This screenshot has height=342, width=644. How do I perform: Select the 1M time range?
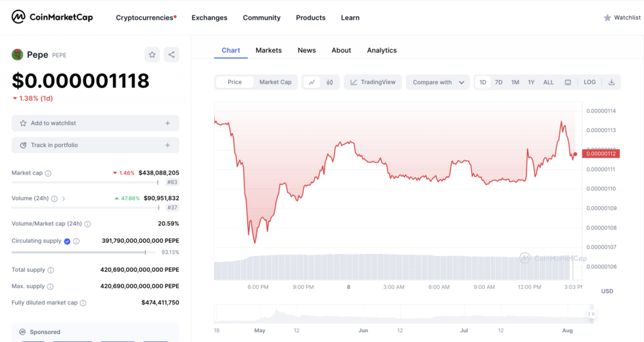[x=515, y=82]
